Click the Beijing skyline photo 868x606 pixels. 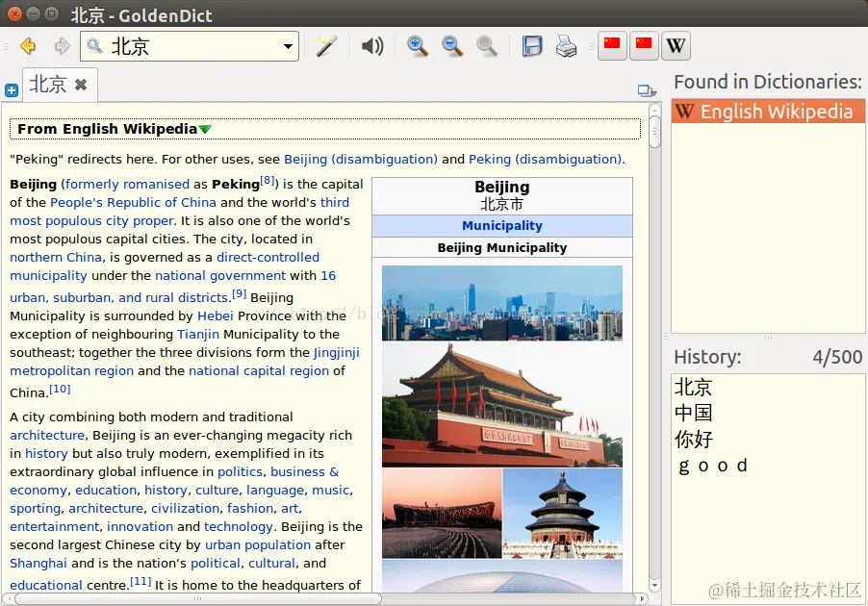click(x=502, y=303)
